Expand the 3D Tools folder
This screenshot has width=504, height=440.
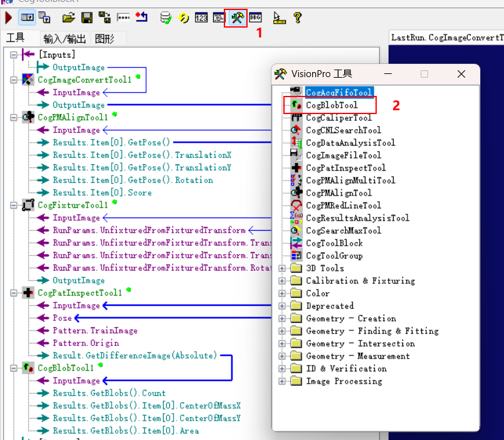pos(282,268)
